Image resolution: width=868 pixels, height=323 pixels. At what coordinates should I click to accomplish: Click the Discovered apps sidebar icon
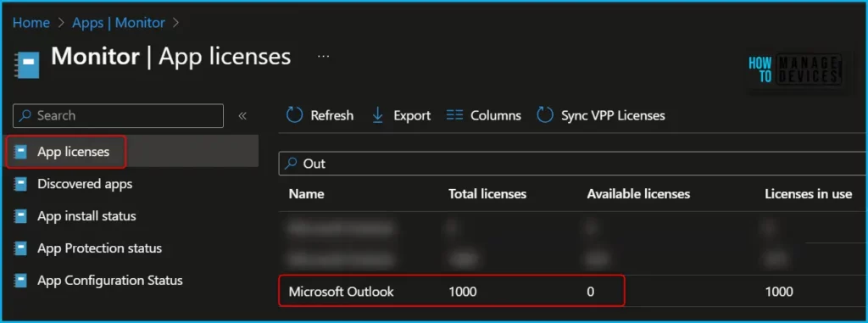pyautogui.click(x=21, y=183)
